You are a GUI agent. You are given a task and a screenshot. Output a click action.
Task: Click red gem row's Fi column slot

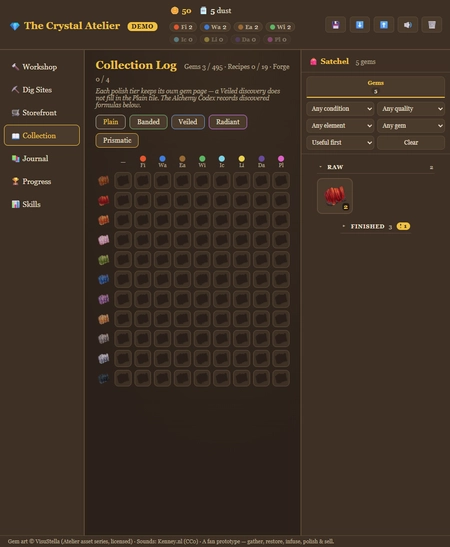coord(143,200)
